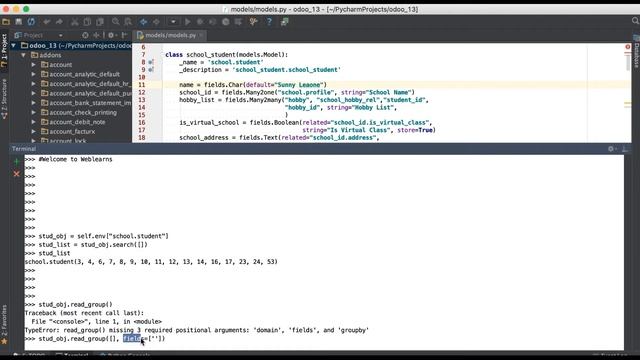640x360 pixels.
Task: Click Scroll from Source target icon
Action: [x=85, y=36]
